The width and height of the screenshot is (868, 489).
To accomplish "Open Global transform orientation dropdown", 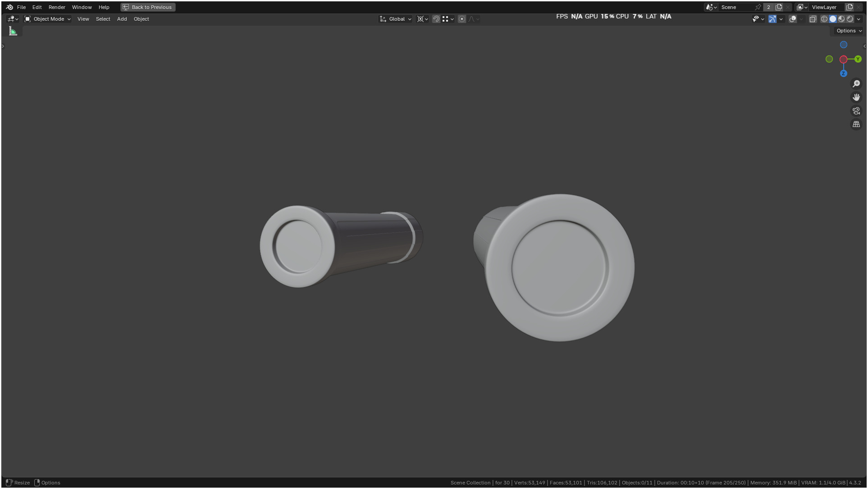I will [x=396, y=19].
